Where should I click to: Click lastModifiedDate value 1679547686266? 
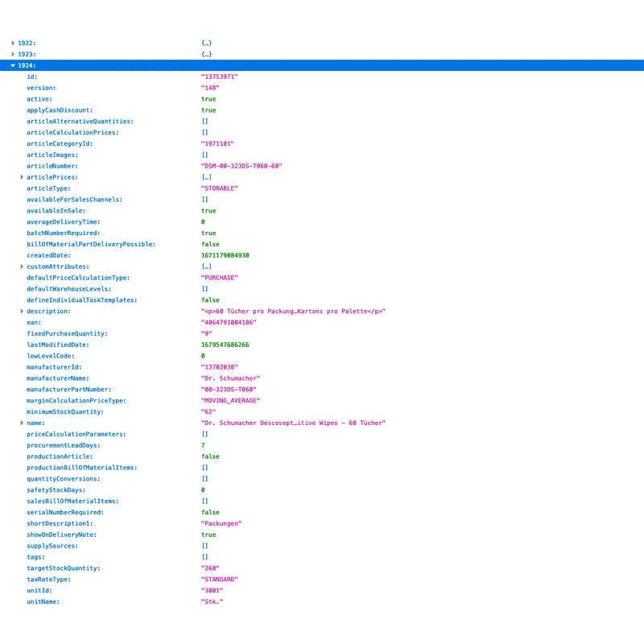tap(225, 345)
